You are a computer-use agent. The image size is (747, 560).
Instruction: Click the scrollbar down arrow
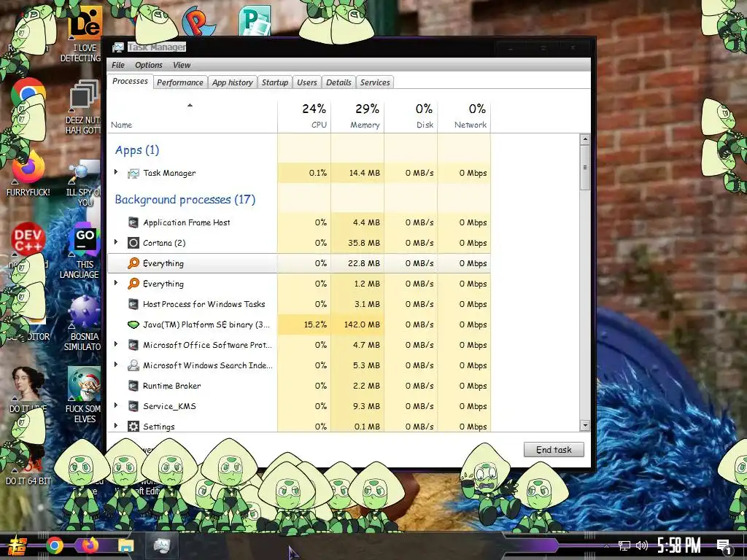click(x=585, y=425)
